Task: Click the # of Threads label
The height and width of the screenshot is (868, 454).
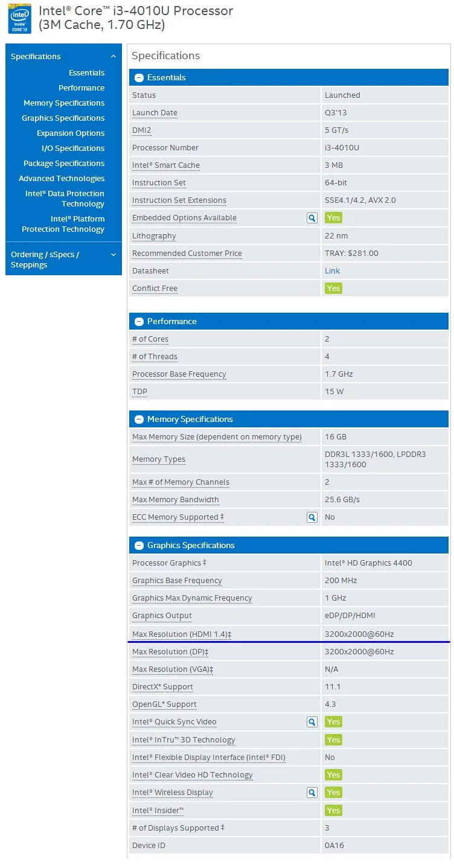Action: pos(155,357)
